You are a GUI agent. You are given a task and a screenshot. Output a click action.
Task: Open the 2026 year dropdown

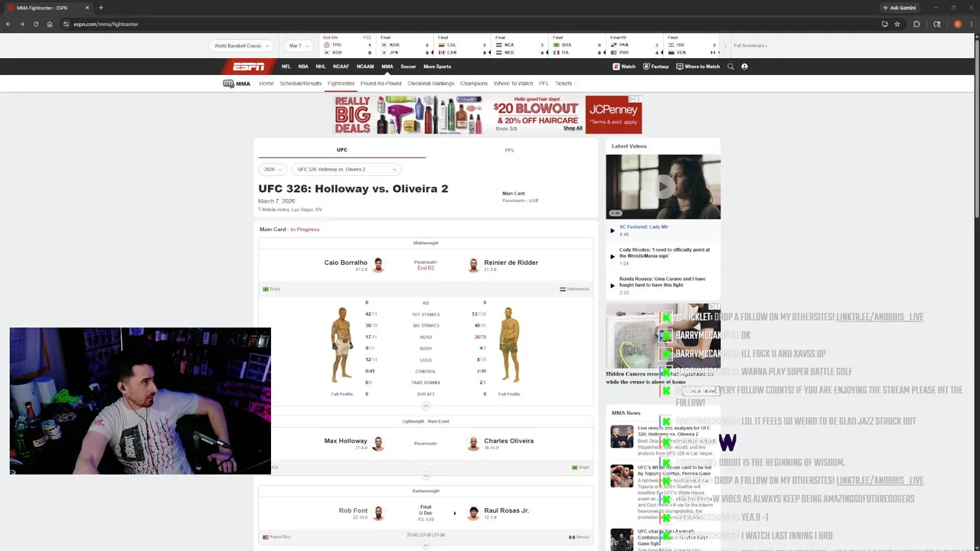click(273, 169)
